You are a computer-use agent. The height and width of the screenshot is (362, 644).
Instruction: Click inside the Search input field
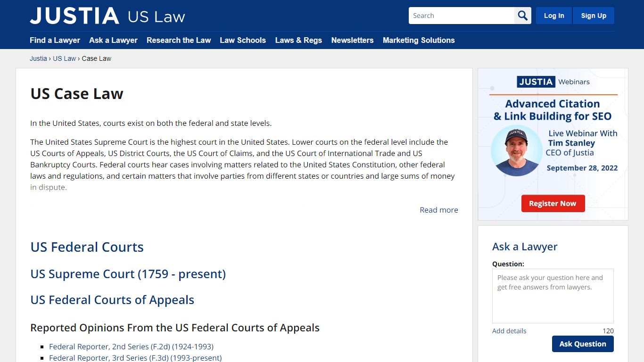(x=462, y=16)
